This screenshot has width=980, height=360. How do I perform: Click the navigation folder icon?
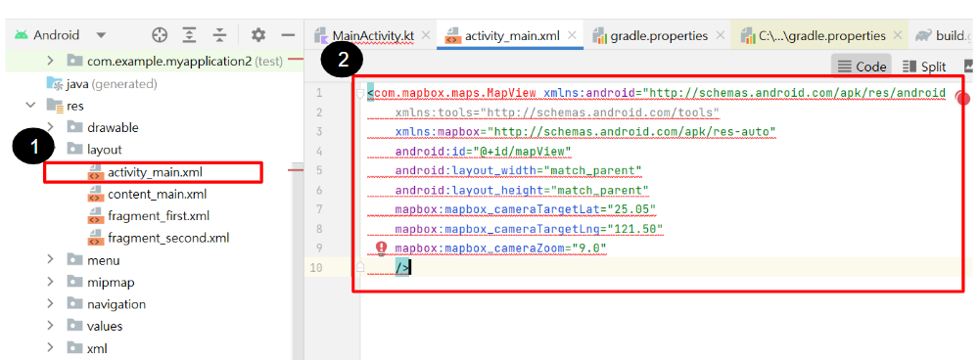coord(74,304)
